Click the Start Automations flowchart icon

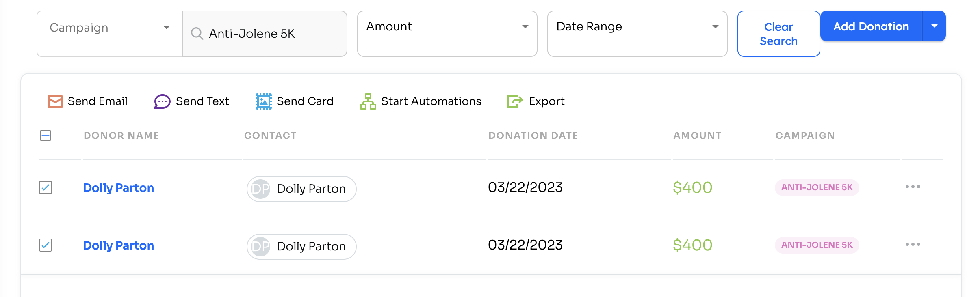[368, 101]
